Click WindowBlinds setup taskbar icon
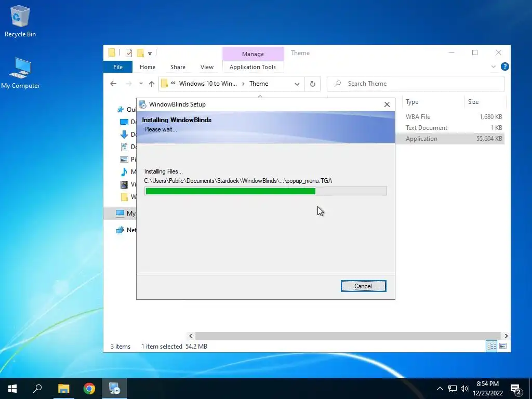The image size is (532, 399). [x=114, y=389]
